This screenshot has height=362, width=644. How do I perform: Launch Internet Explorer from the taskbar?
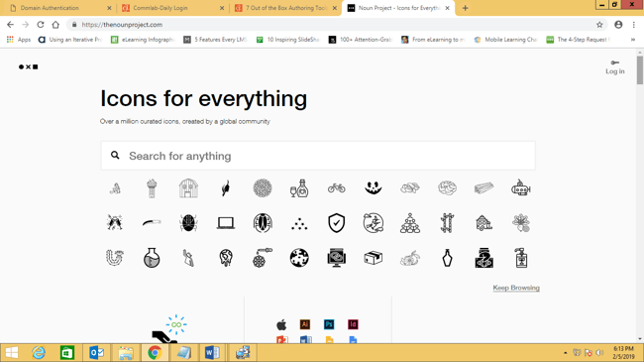39,352
